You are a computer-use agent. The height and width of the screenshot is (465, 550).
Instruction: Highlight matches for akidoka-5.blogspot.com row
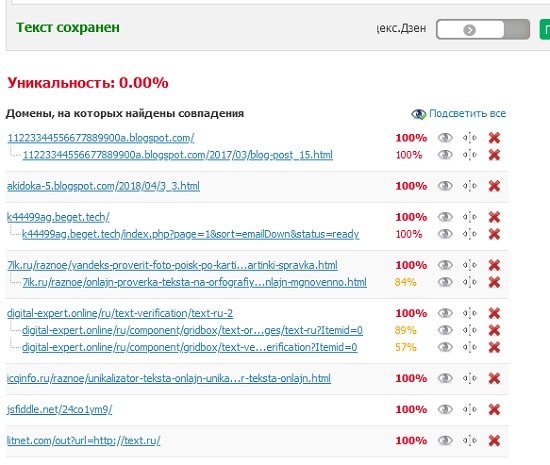[x=445, y=186]
